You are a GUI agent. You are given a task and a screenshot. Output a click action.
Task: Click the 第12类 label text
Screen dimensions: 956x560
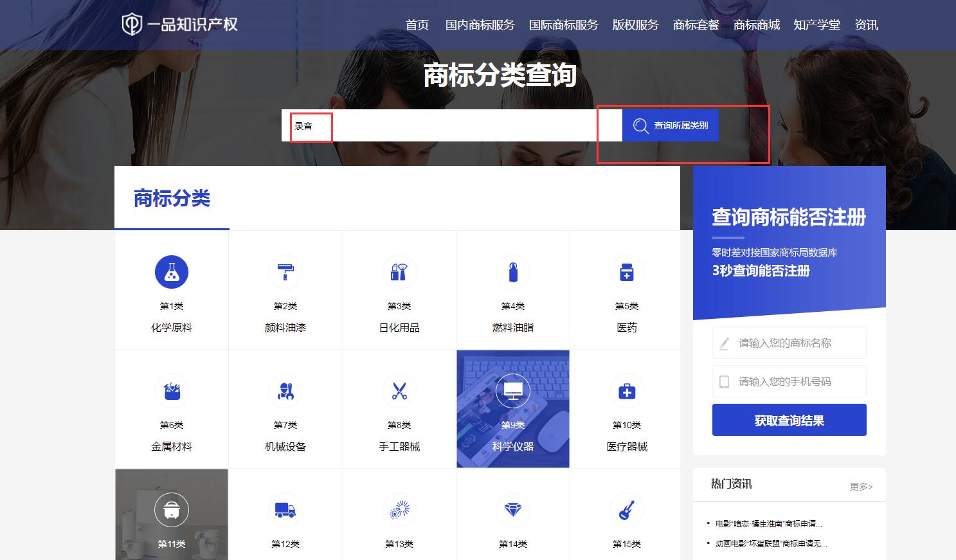click(x=285, y=544)
